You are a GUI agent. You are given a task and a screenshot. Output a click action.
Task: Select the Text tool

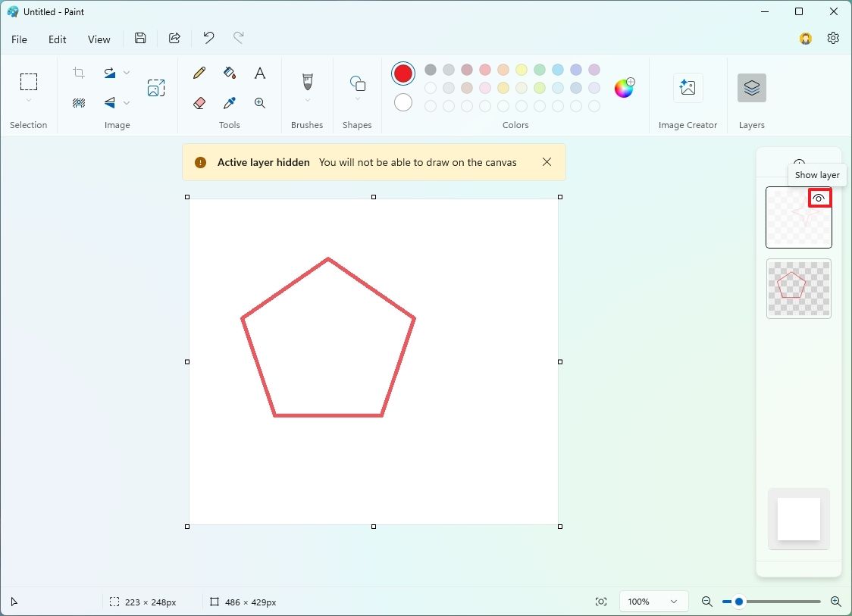point(259,73)
